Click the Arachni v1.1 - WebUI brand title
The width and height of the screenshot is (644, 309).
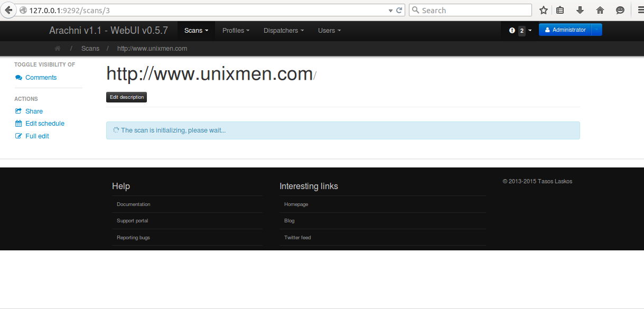coord(109,31)
